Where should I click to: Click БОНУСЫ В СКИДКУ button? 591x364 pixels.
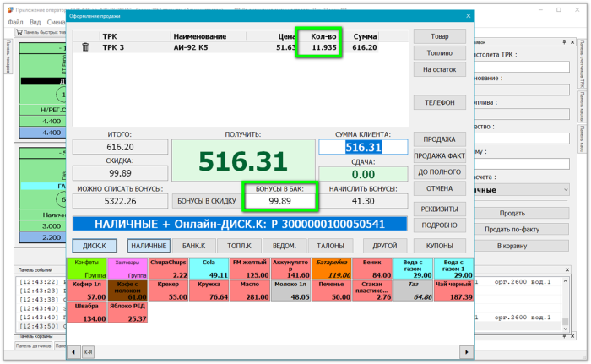207,201
